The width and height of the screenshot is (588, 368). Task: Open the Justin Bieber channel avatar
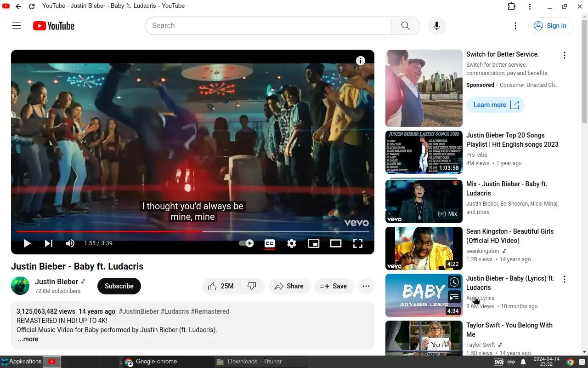pos(20,286)
